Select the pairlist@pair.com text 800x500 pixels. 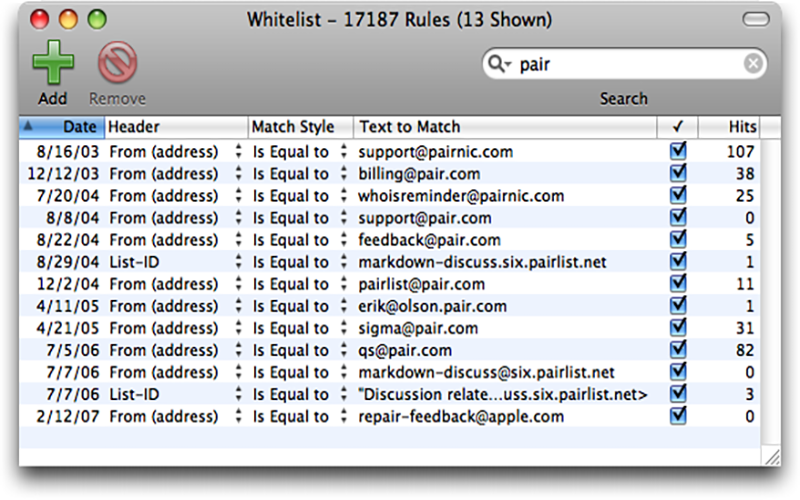coord(421,284)
